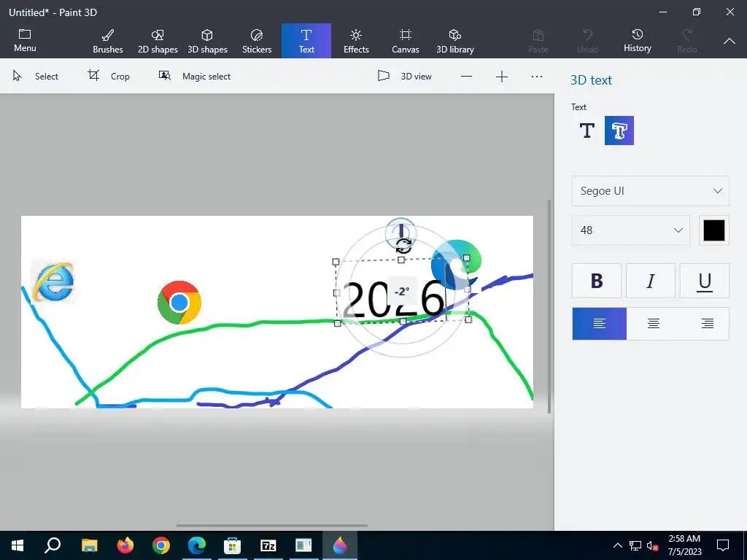Open the notification center
Screen dimensions: 747x560
pyautogui.click(x=723, y=545)
